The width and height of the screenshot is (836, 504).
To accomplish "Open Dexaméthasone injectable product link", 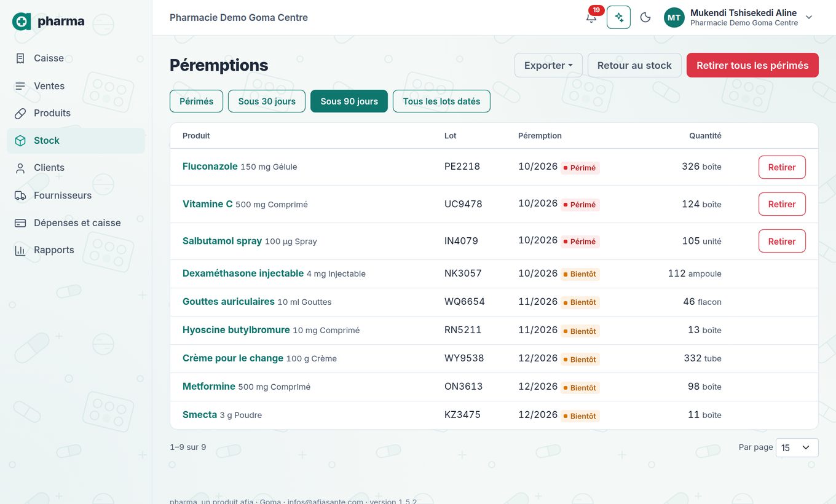I will [243, 274].
